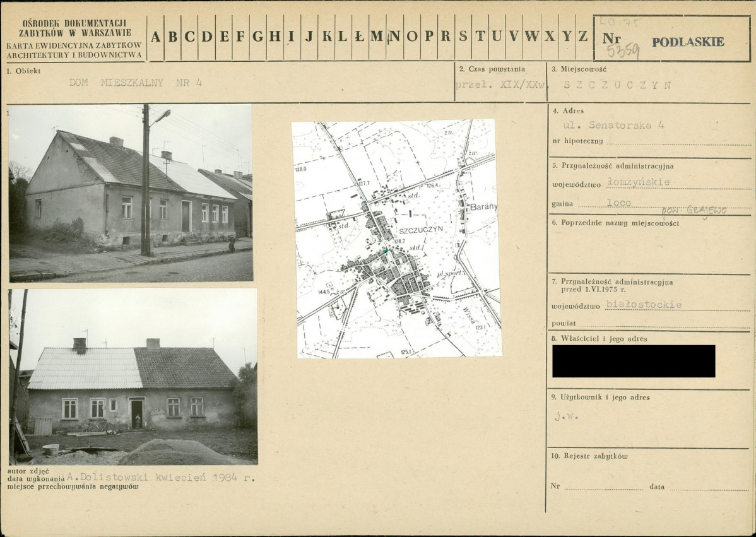Select the letter M index box
The image size is (756, 537).
[377, 37]
